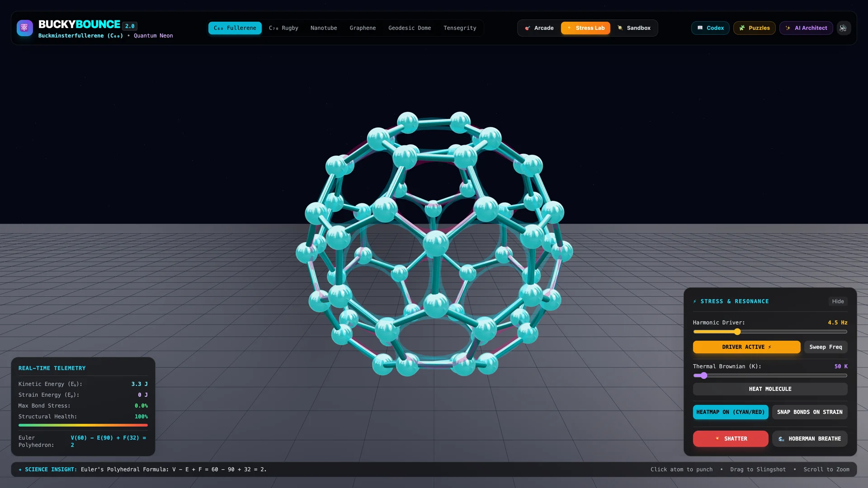Choose the Graphene structure tab
The height and width of the screenshot is (488, 868).
click(363, 28)
